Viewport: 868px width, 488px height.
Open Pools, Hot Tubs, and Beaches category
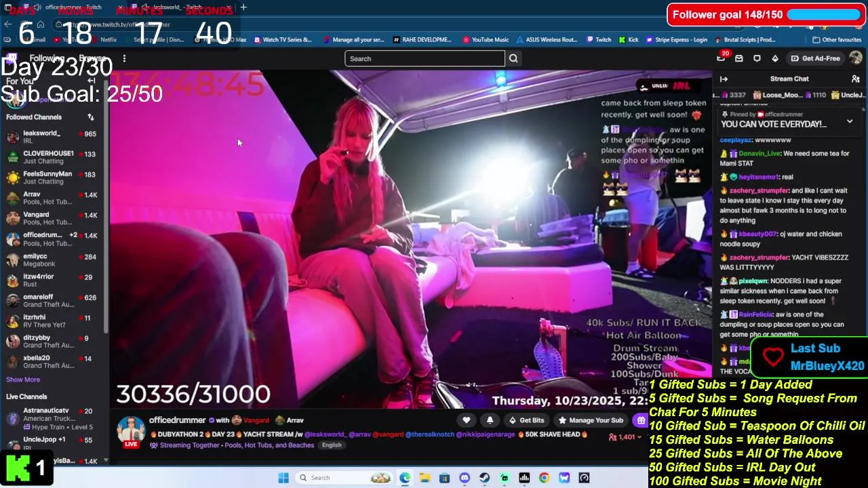point(269,445)
